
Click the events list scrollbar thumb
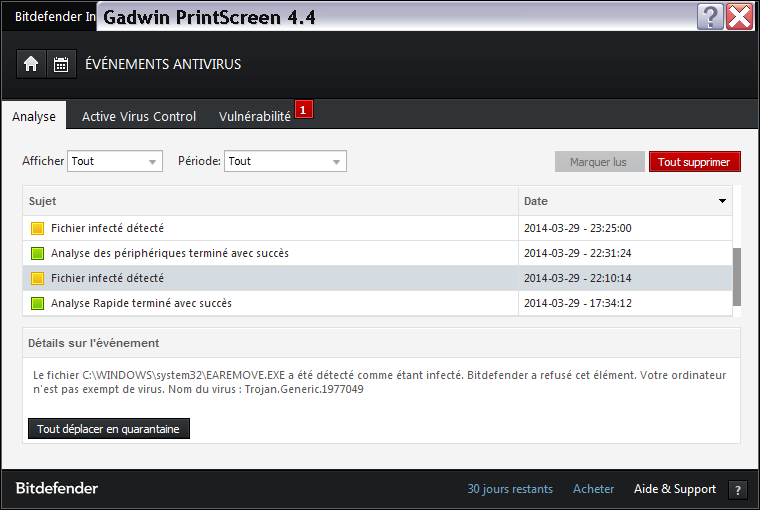click(737, 277)
